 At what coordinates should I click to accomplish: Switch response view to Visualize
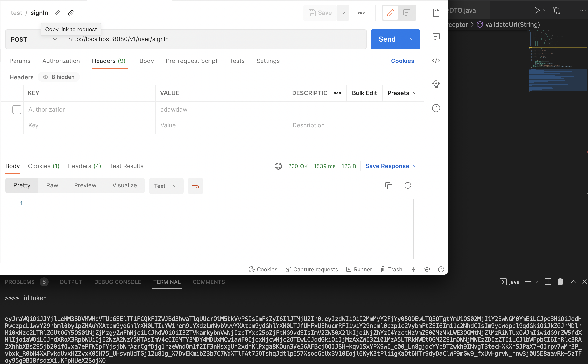(x=125, y=185)
